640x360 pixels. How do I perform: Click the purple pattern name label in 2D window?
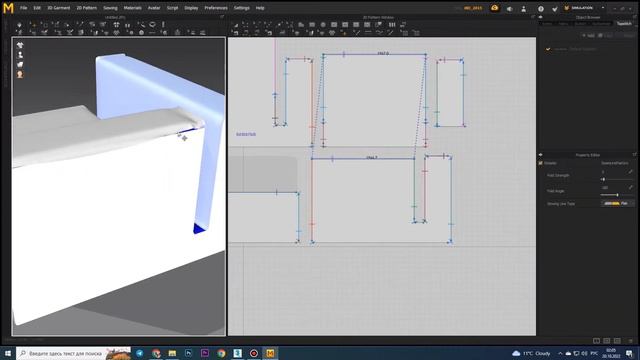click(x=246, y=134)
